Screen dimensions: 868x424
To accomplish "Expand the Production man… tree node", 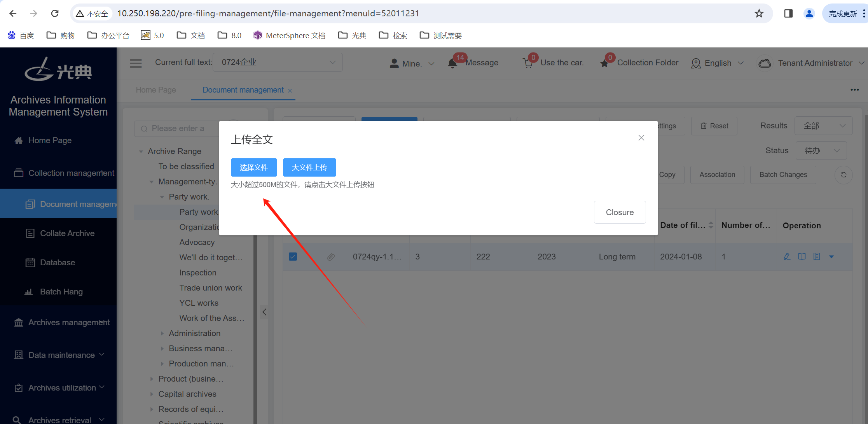I will click(162, 364).
